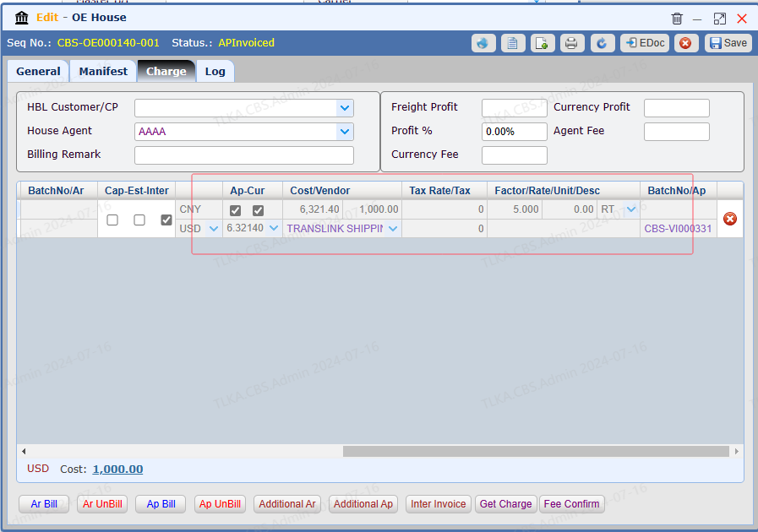Save the OE House record

pyautogui.click(x=728, y=43)
